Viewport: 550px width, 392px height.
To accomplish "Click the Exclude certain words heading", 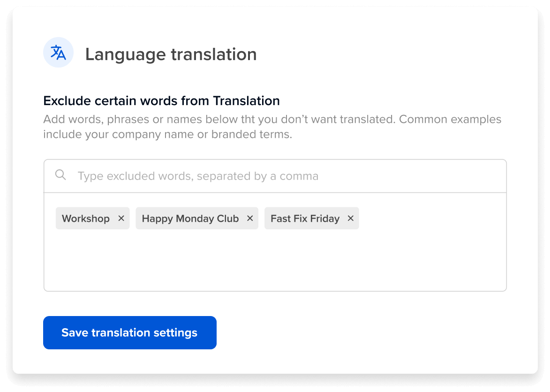I will [x=161, y=100].
